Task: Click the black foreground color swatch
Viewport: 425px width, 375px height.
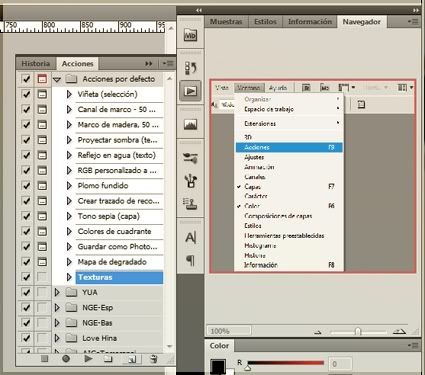Action: tap(218, 366)
